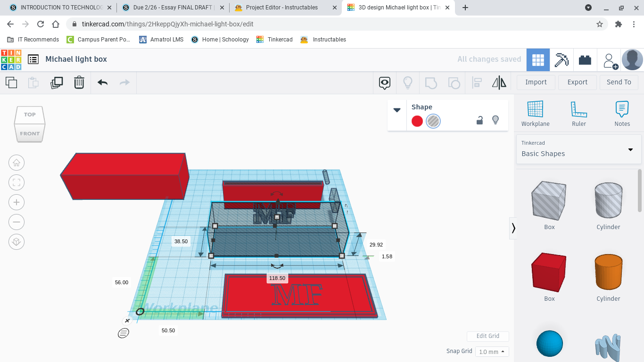Open the Notes tool

click(622, 114)
